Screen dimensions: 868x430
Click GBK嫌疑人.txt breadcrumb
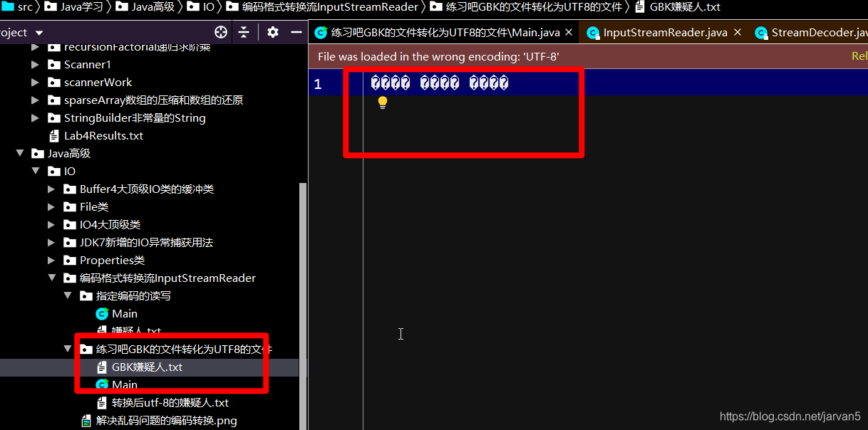[x=685, y=7]
